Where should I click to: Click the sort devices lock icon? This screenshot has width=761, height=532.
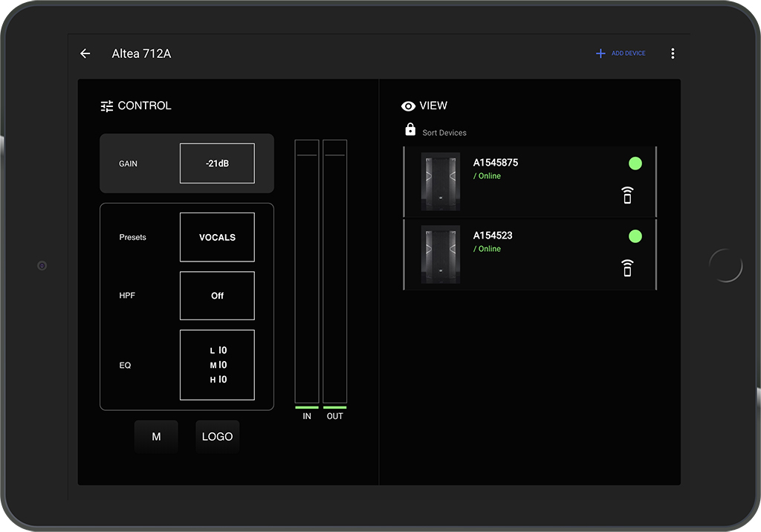coord(409,130)
